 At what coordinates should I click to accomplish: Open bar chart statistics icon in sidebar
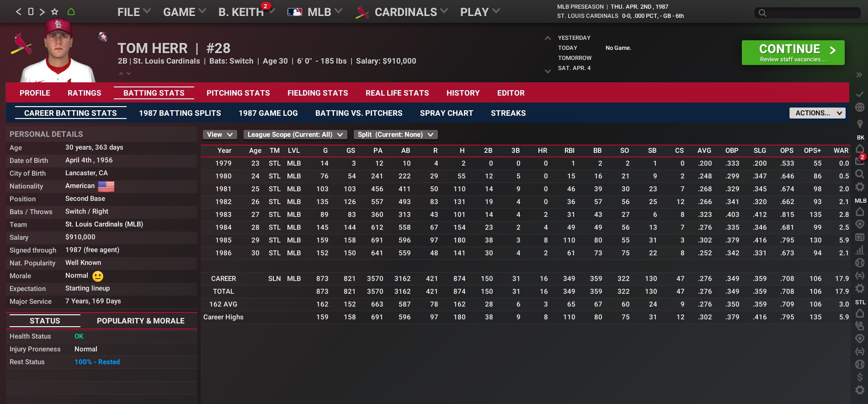[859, 250]
